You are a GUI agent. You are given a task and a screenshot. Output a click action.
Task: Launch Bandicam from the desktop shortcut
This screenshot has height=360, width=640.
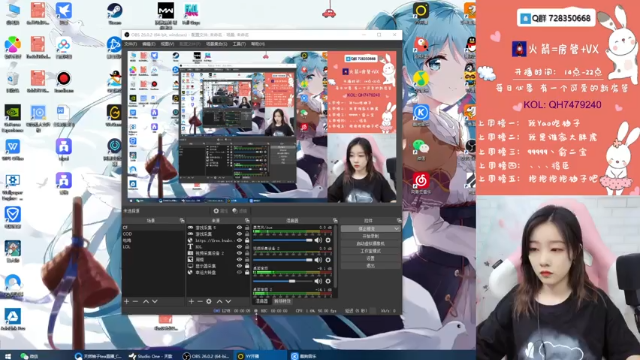pos(64,81)
